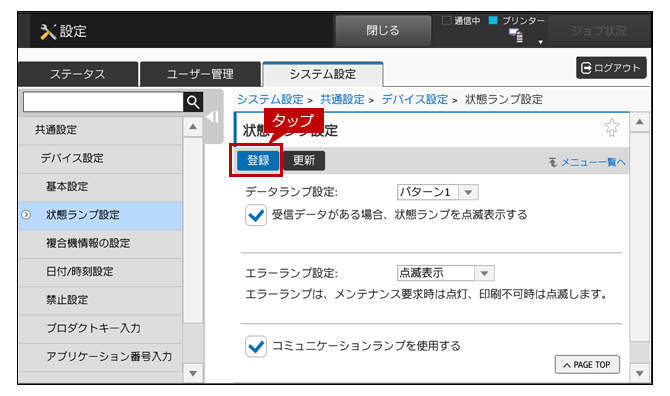Open the エラーランプ設定 点滅表示 dropdown
The height and width of the screenshot is (396, 670).
(x=446, y=273)
